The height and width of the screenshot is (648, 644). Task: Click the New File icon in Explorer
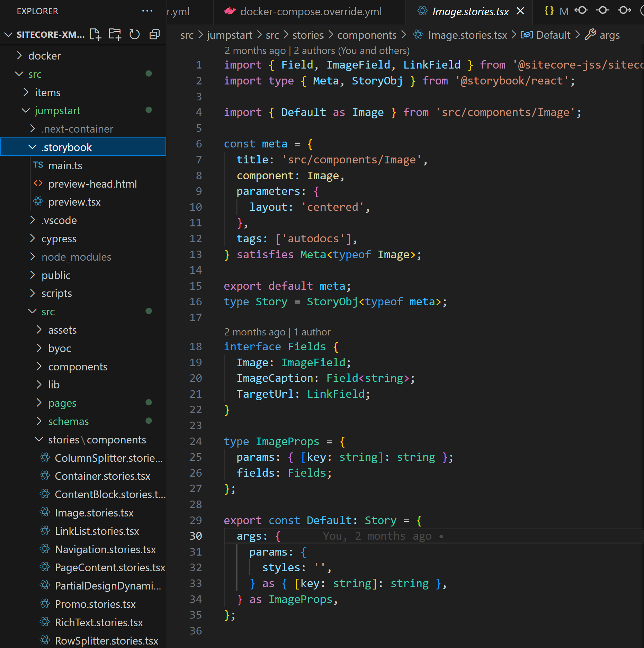tap(95, 35)
